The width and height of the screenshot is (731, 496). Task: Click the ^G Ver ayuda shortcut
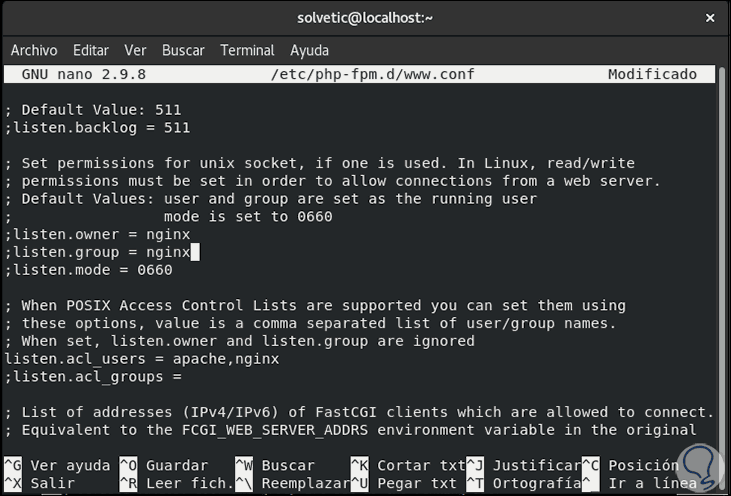click(58, 465)
